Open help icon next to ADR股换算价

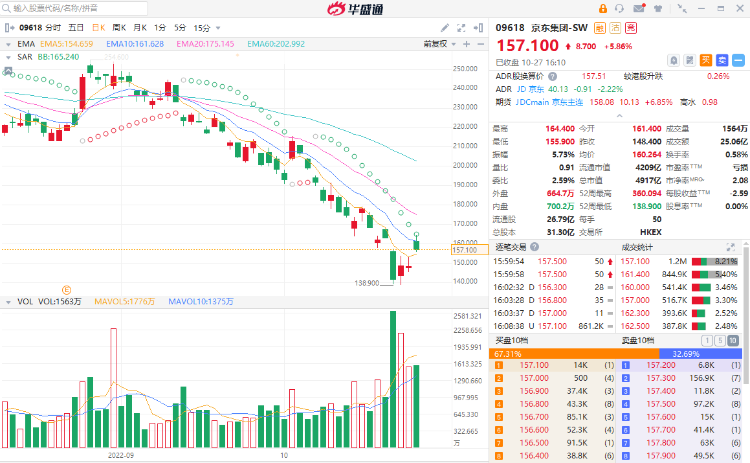[552, 76]
